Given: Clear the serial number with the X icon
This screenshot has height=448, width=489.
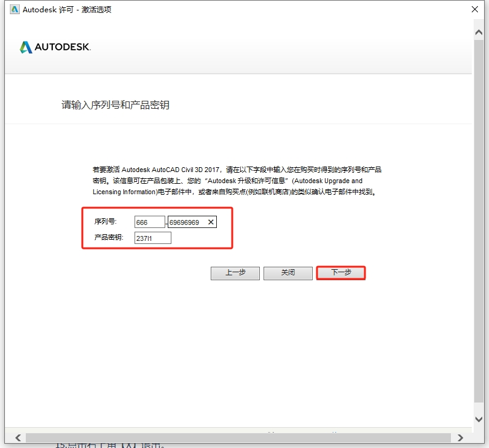Looking at the screenshot, I should (x=211, y=222).
